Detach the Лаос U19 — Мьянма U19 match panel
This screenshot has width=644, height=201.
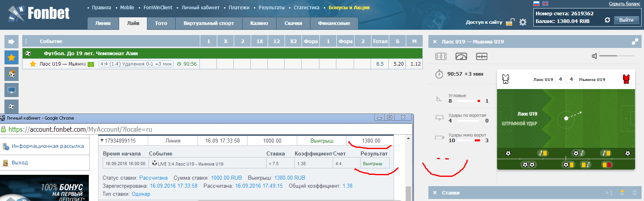click(x=635, y=41)
